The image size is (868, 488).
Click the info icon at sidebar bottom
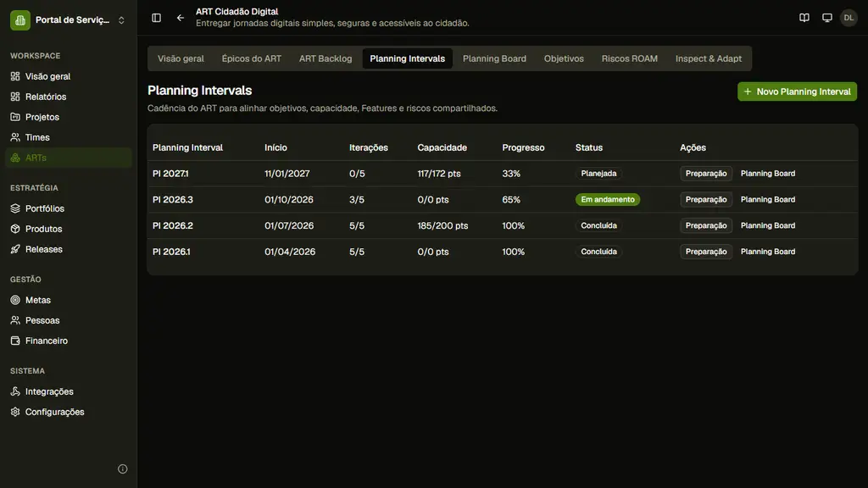click(123, 469)
